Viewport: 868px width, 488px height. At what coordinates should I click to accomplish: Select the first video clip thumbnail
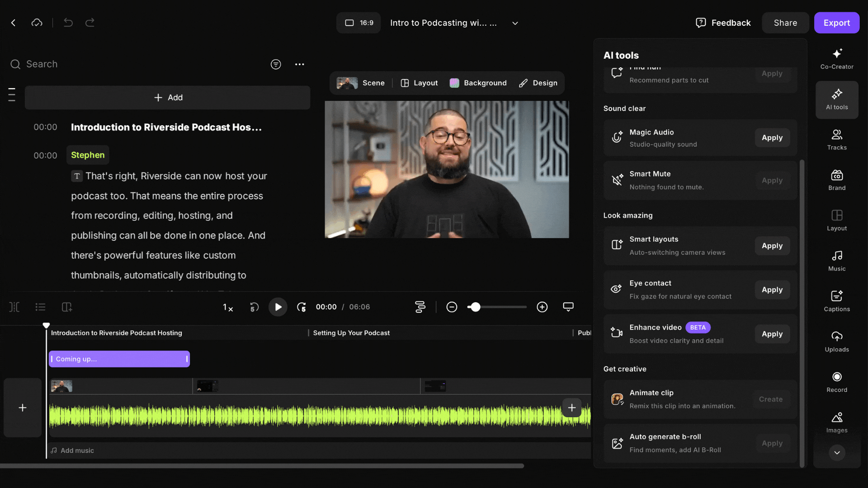61,386
